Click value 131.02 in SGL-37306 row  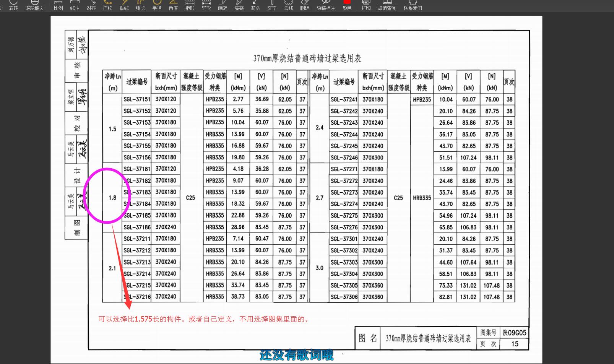[468, 297]
